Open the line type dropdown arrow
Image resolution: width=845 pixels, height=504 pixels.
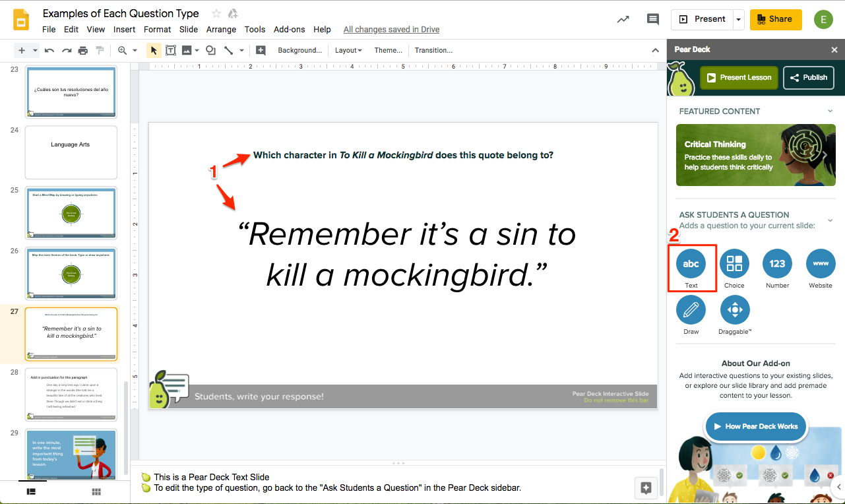(241, 50)
